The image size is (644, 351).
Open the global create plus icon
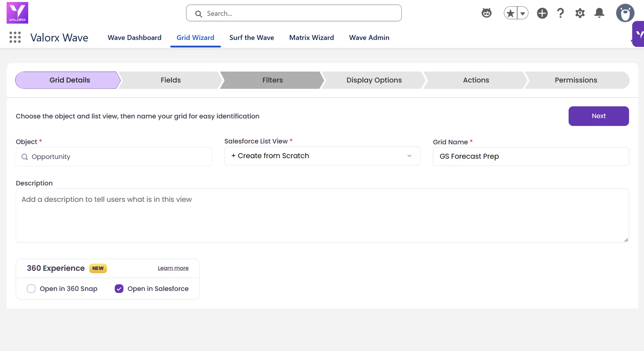point(542,13)
